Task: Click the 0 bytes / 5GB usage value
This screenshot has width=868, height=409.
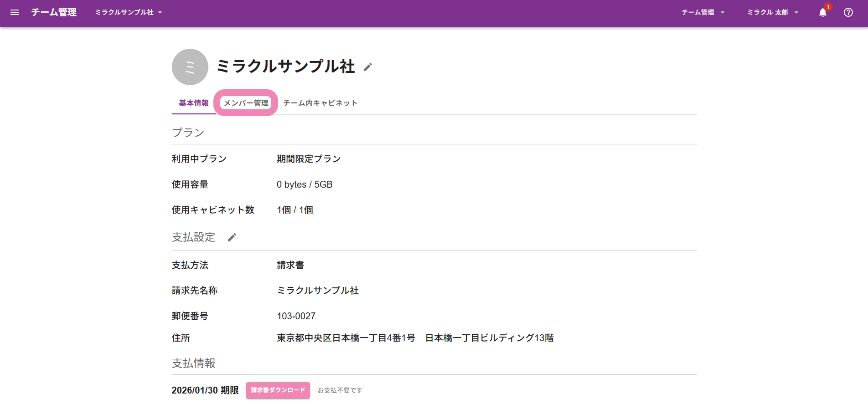Action: tap(305, 184)
